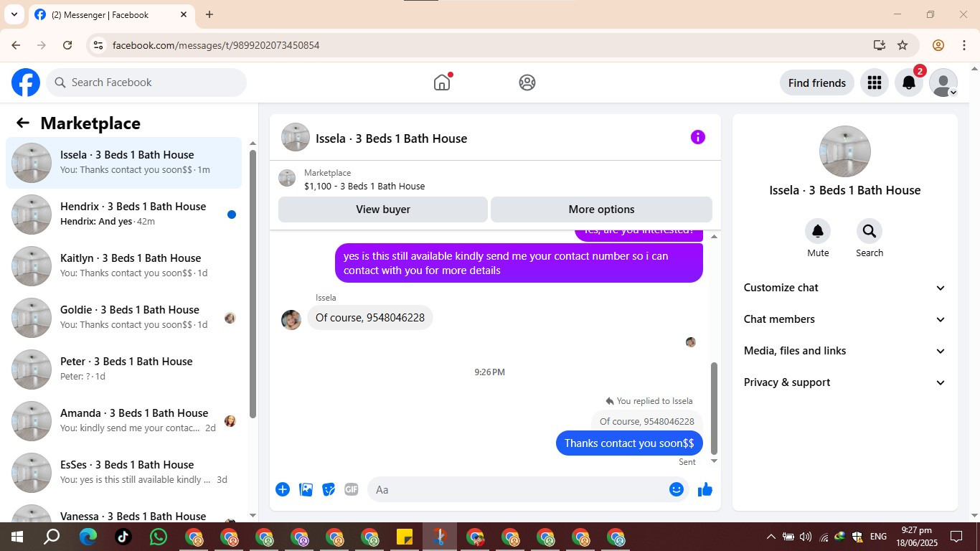Open the Peter conversation

124,369
